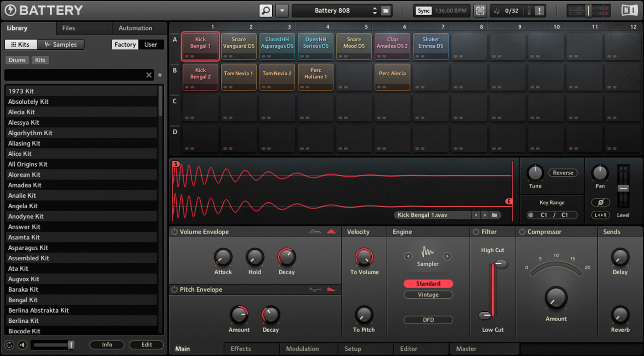
Task: Select the Kick Bengal 1 cell
Action: (200, 46)
